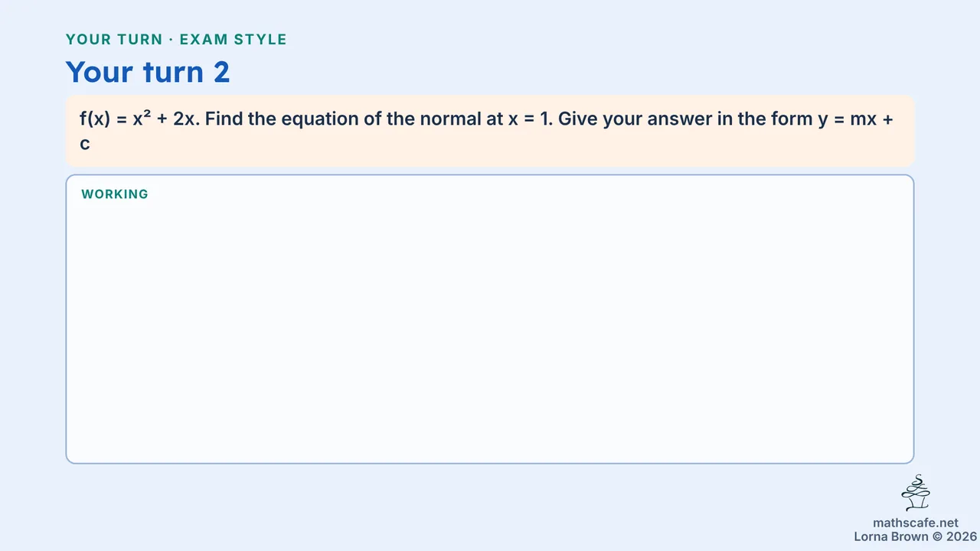This screenshot has height=551, width=980.
Task: Click the word "normal" in the question
Action: point(452,119)
